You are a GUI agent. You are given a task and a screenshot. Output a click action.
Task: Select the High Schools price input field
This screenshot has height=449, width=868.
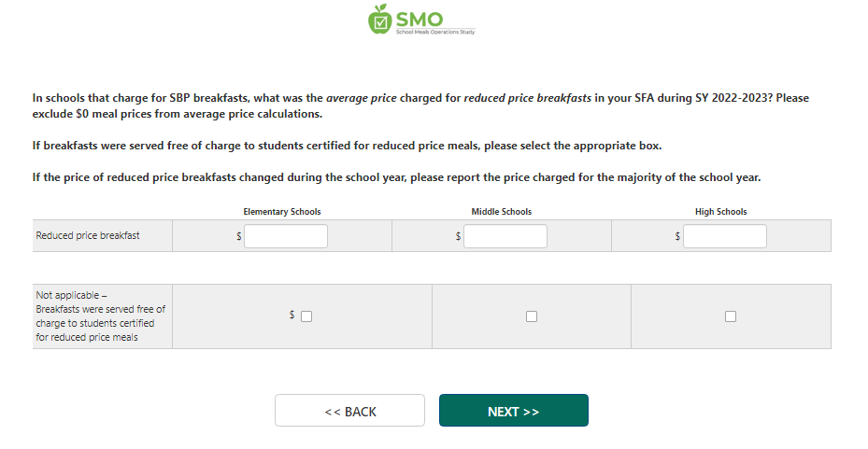[x=724, y=236]
